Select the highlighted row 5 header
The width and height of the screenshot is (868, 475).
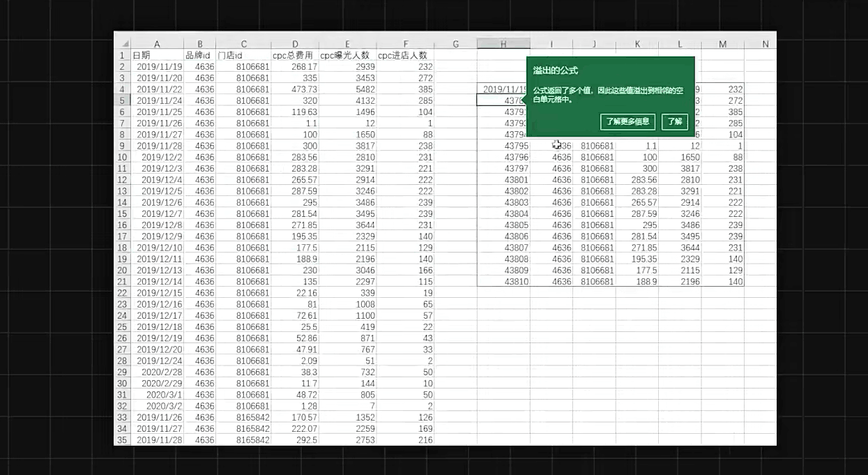(x=122, y=100)
